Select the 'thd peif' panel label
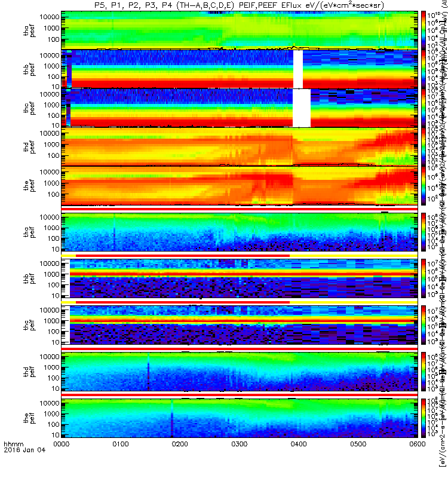 [29, 372]
